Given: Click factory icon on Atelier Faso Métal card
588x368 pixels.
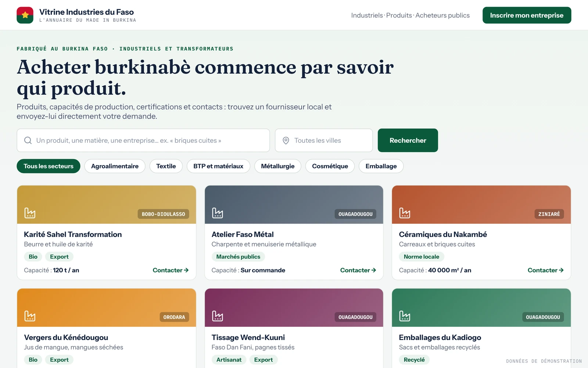Looking at the screenshot, I should point(218,213).
